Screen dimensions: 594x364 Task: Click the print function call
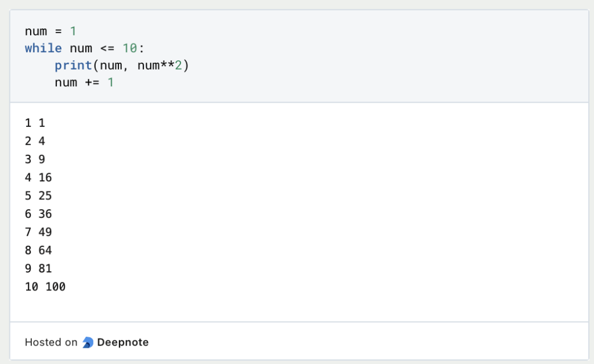73,65
